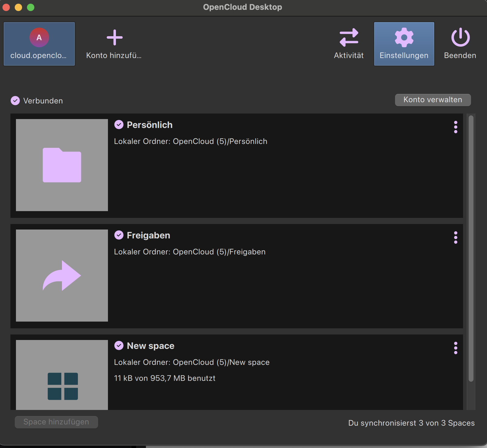Select the New space title
The image size is (487, 448).
[x=151, y=346]
